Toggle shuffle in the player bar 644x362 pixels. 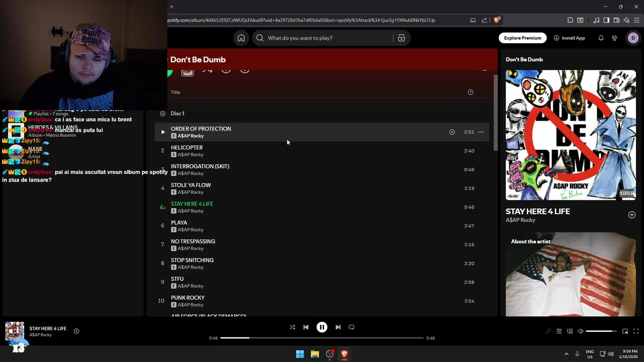tap(292, 327)
